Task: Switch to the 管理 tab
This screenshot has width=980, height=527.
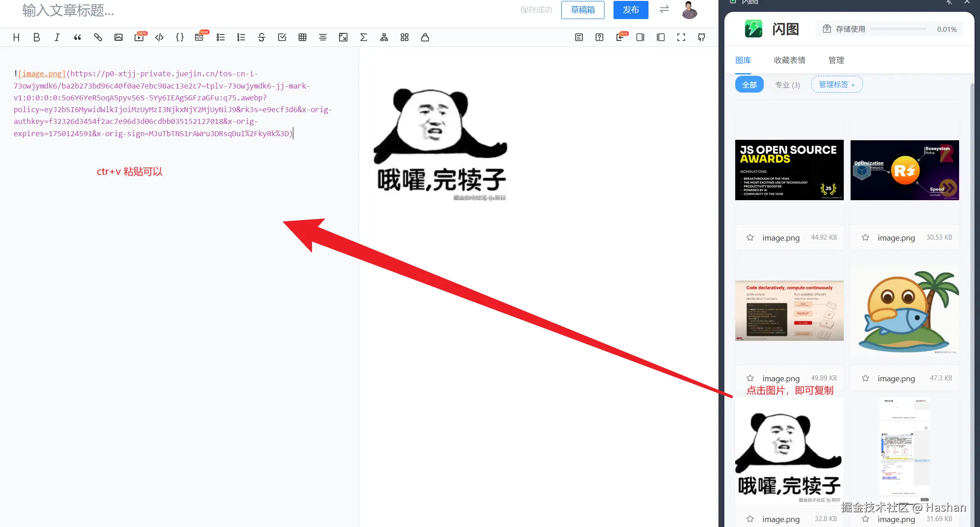Action: 836,60
